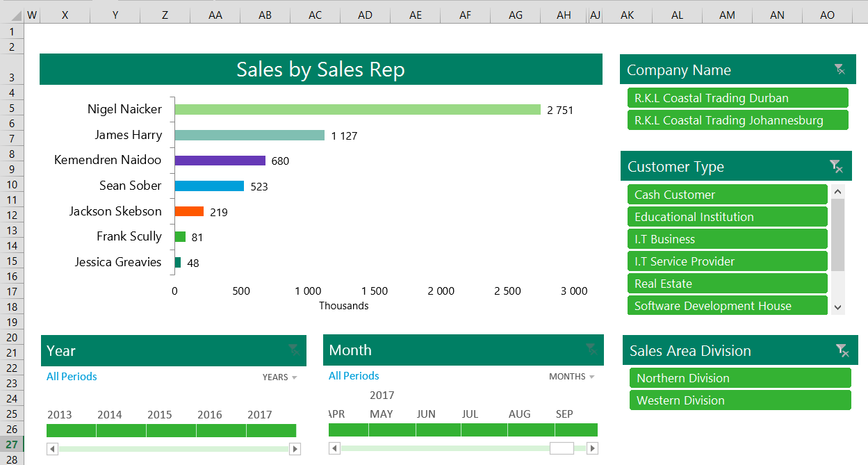Select 2015 on the Year timeline
Screen dimensions: 868x465
point(171,430)
